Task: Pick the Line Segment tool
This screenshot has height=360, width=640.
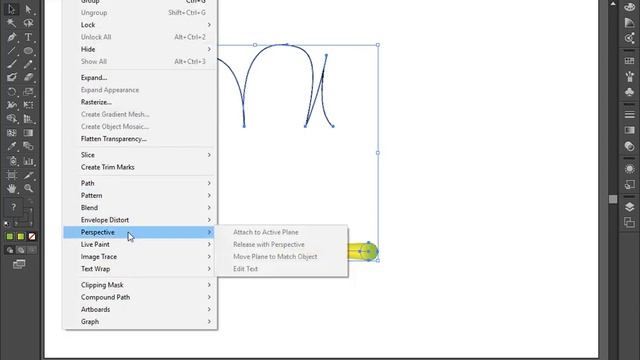Action: click(x=11, y=51)
